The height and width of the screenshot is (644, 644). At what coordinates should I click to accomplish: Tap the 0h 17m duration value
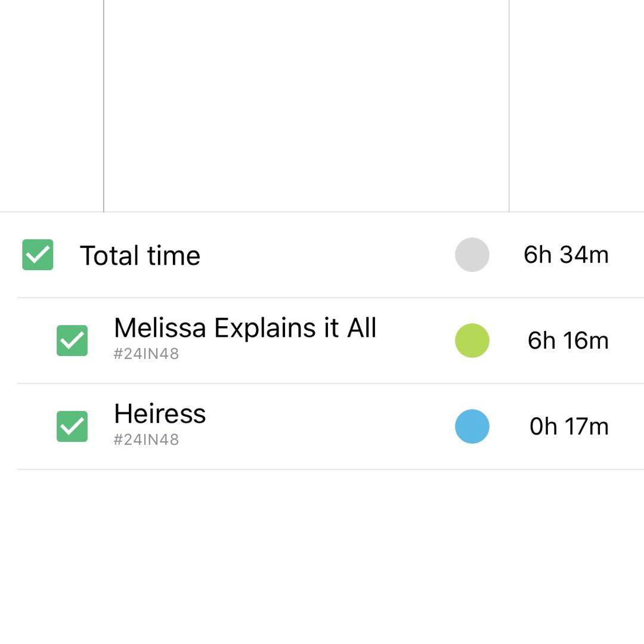[x=569, y=426]
